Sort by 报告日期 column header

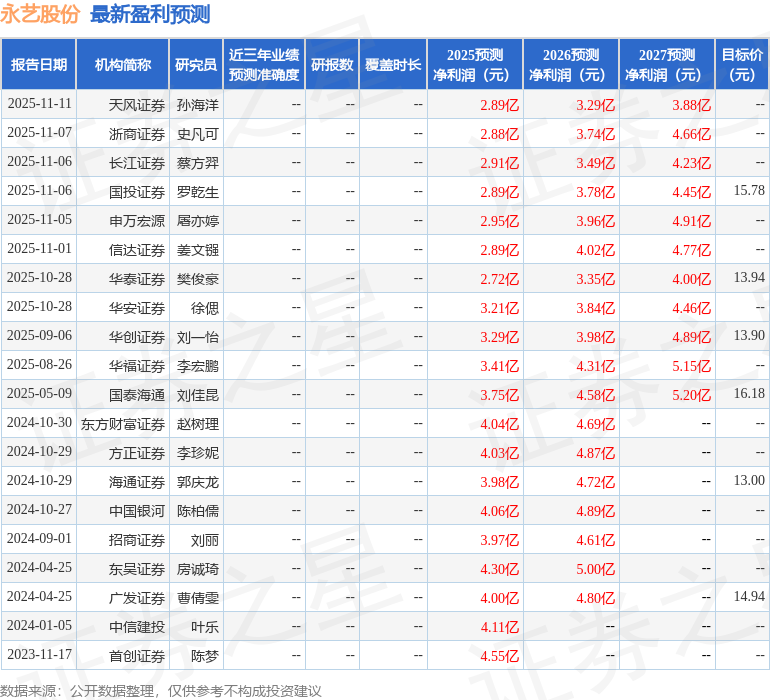(x=39, y=65)
